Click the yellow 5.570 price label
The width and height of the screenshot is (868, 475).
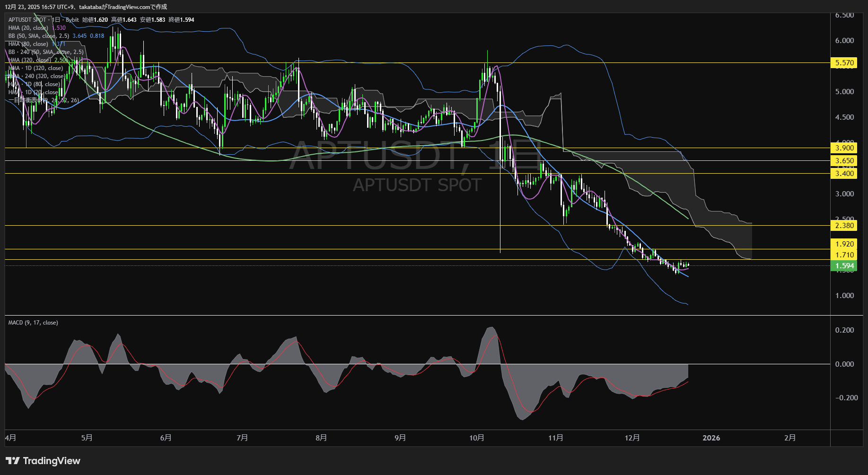(844, 63)
